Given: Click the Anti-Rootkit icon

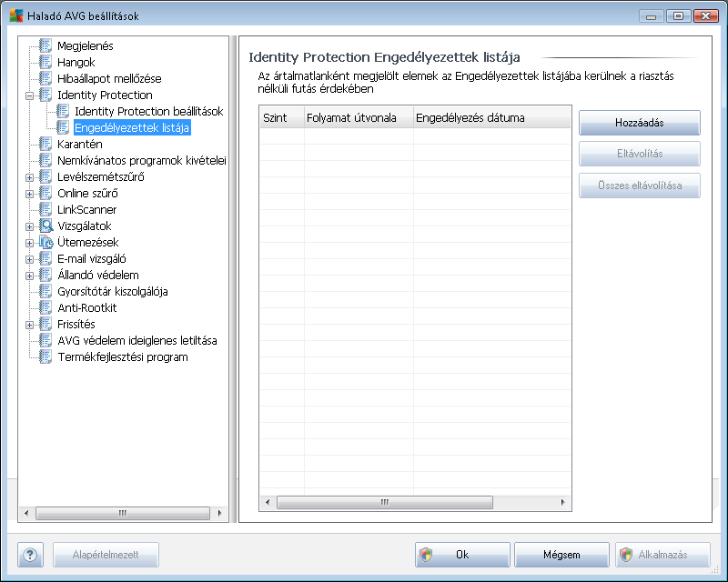Looking at the screenshot, I should click(45, 307).
